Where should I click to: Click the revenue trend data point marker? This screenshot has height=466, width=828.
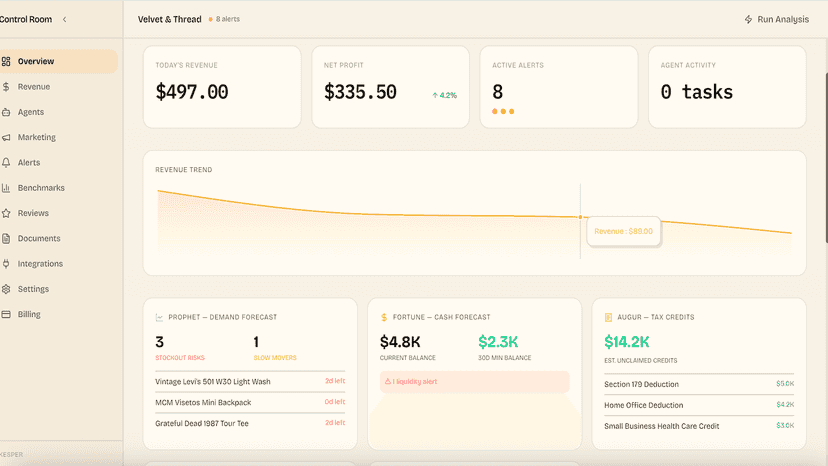580,217
